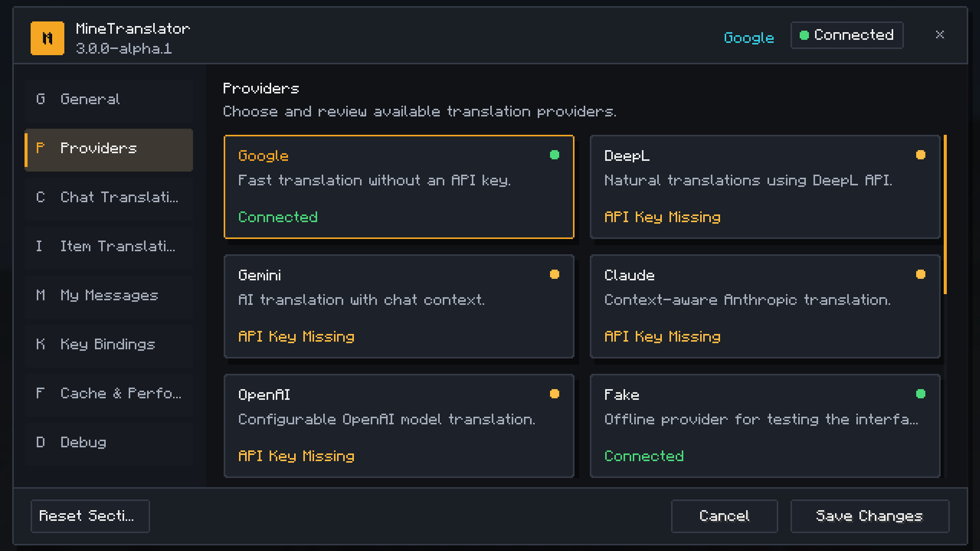Choose the Claude provider card
The width and height of the screenshot is (980, 551).
click(x=765, y=306)
